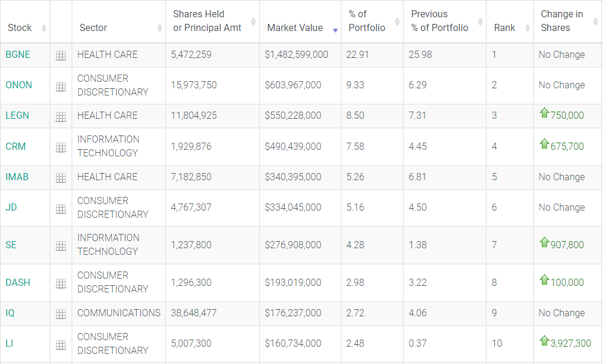Open the CRM stock link
603x364 pixels.
(x=16, y=146)
